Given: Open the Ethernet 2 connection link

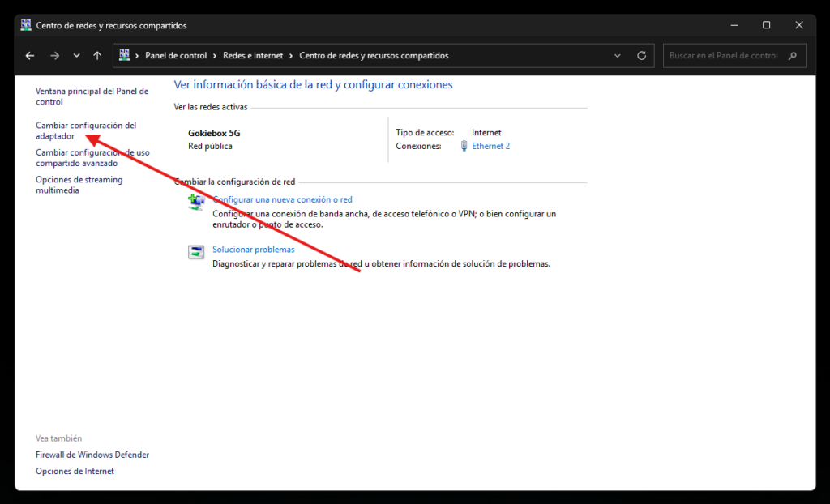Looking at the screenshot, I should pos(490,147).
